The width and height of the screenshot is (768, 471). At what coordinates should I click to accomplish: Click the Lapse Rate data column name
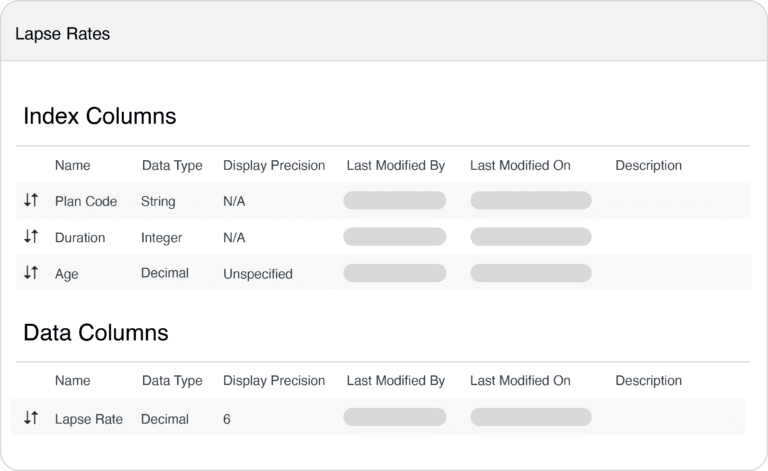89,419
